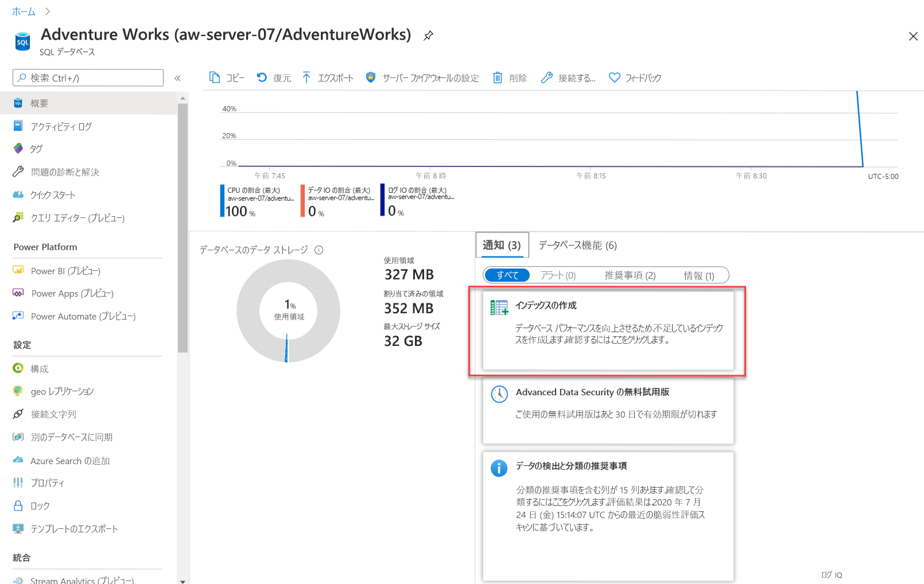Select the アラート (0) filter
Viewport: 924px width, 584px height.
pyautogui.click(x=558, y=275)
